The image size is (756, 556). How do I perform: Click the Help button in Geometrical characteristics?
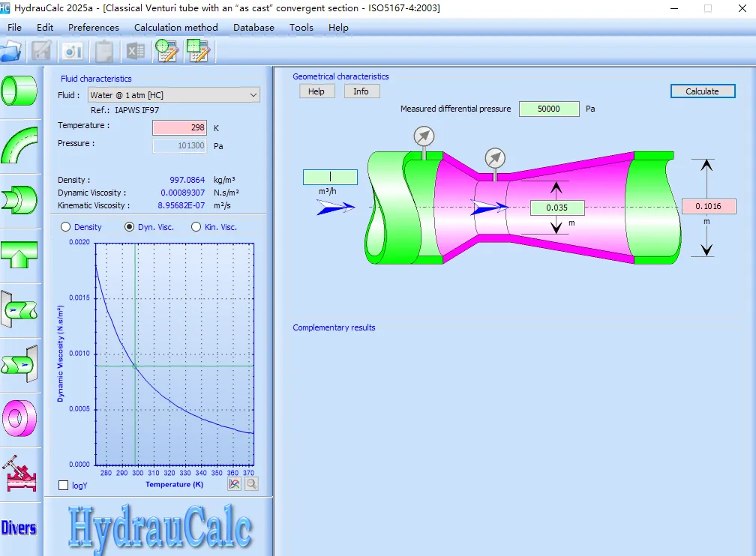point(316,91)
